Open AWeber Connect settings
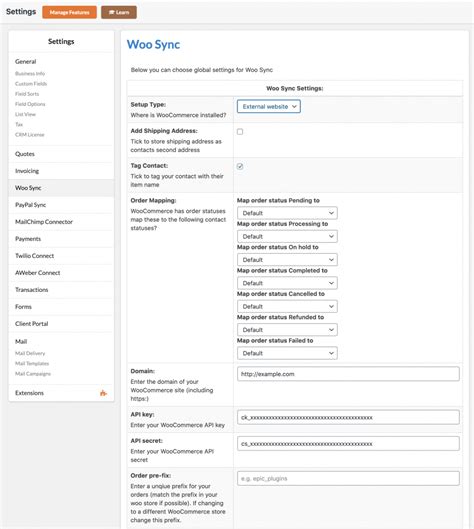This screenshot has width=474, height=529. [x=61, y=273]
